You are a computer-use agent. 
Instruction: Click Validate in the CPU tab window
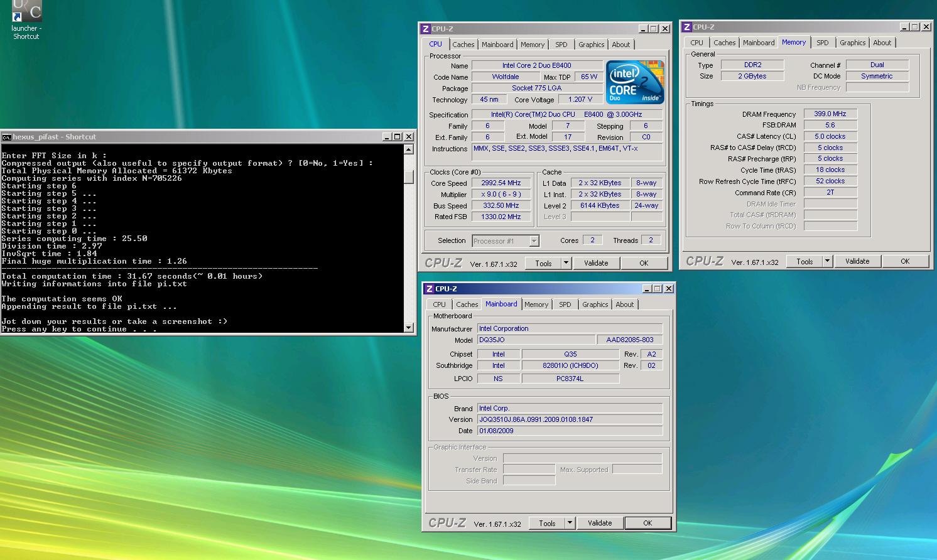(x=596, y=263)
